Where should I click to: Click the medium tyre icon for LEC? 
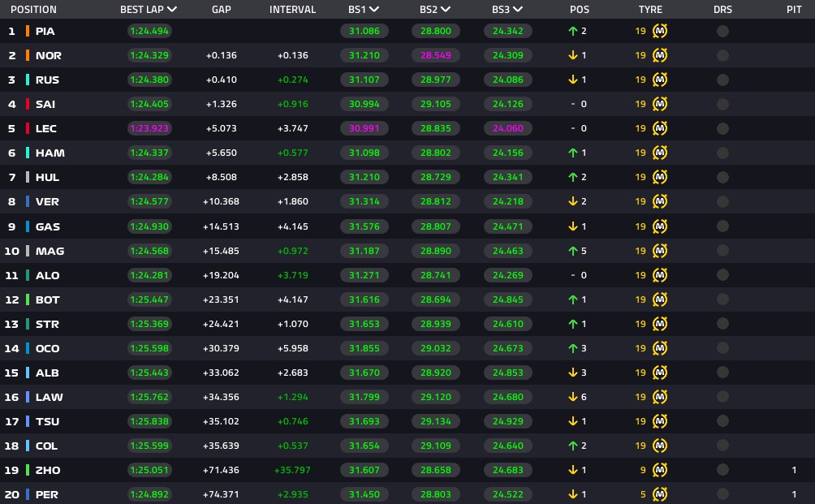click(x=660, y=128)
